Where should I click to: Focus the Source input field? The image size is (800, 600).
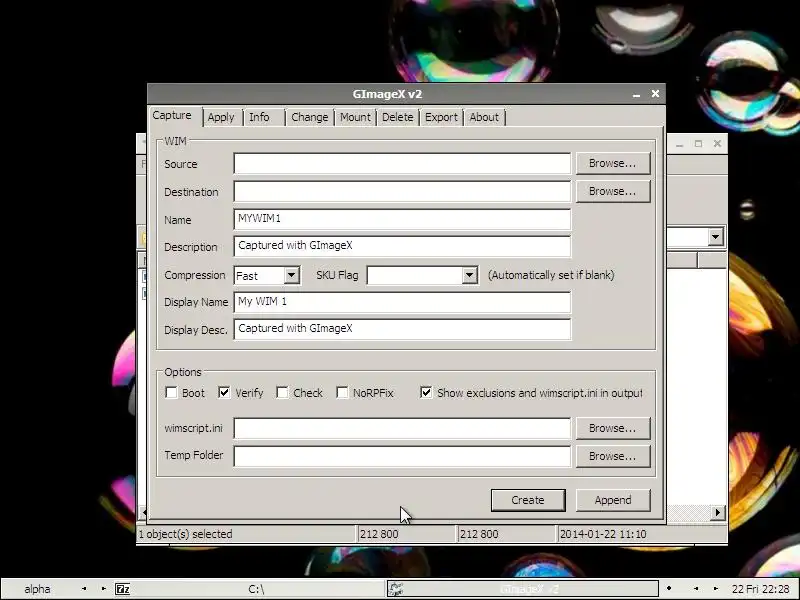tap(402, 164)
